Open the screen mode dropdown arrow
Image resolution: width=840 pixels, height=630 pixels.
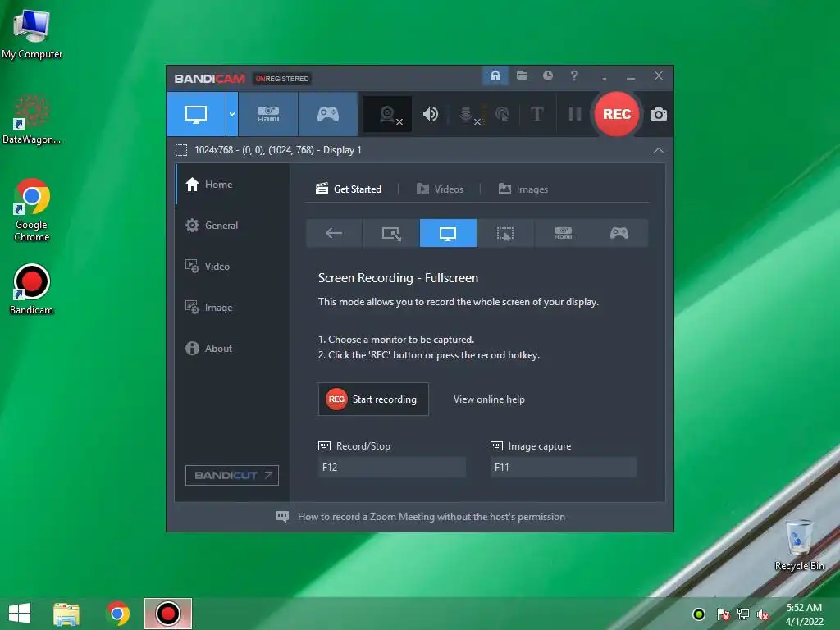(232, 114)
